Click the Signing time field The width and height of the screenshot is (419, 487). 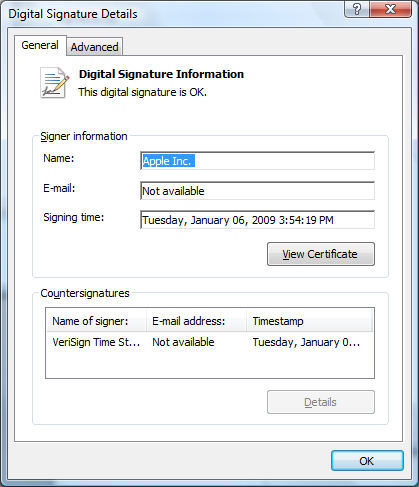257,220
